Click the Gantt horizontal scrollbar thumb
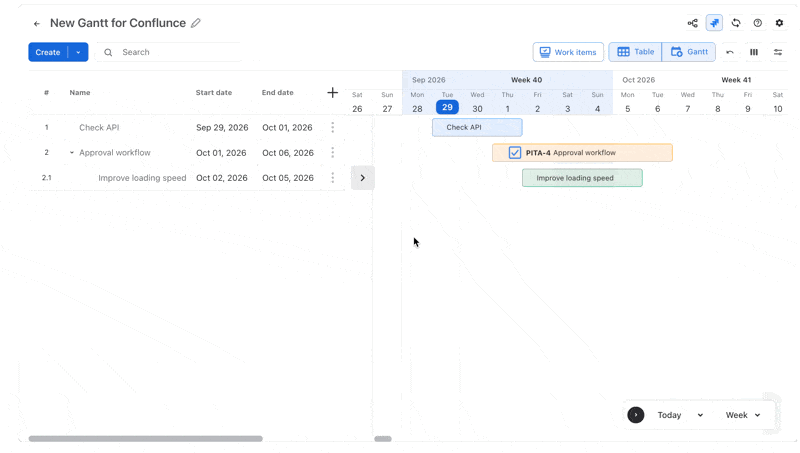The image size is (800, 453). point(383,439)
